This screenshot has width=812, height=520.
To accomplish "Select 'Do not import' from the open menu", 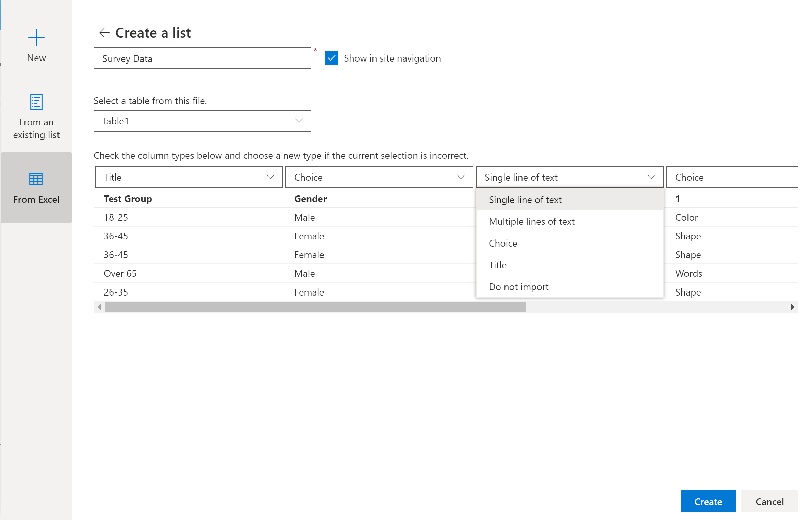I will click(518, 286).
